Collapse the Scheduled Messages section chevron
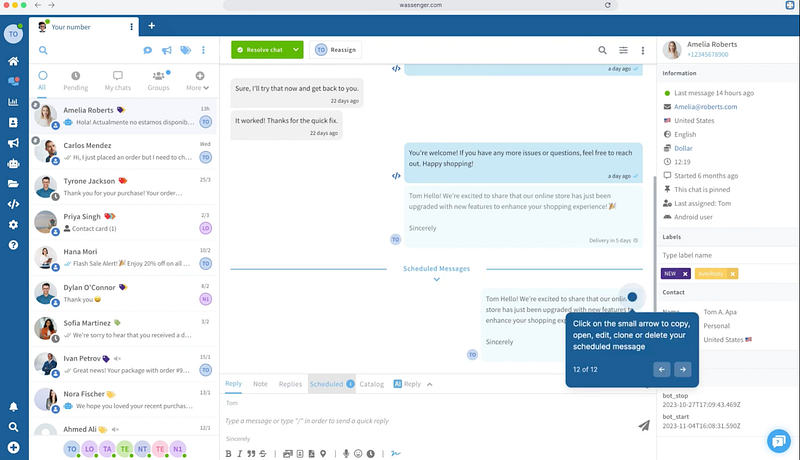The image size is (800, 460). pos(436,280)
